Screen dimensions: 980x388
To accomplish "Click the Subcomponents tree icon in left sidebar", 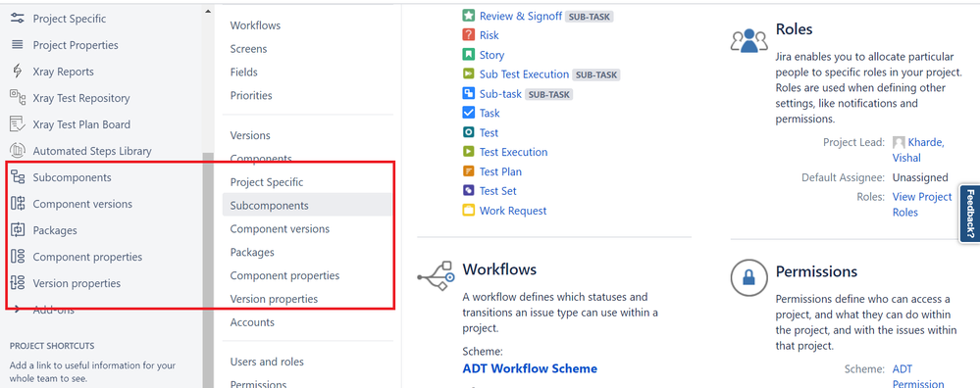I will pyautogui.click(x=18, y=177).
